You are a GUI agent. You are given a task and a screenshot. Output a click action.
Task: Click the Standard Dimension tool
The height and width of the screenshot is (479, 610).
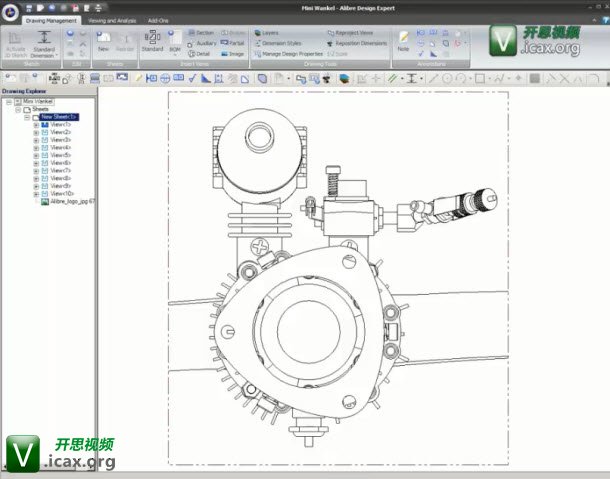43,44
